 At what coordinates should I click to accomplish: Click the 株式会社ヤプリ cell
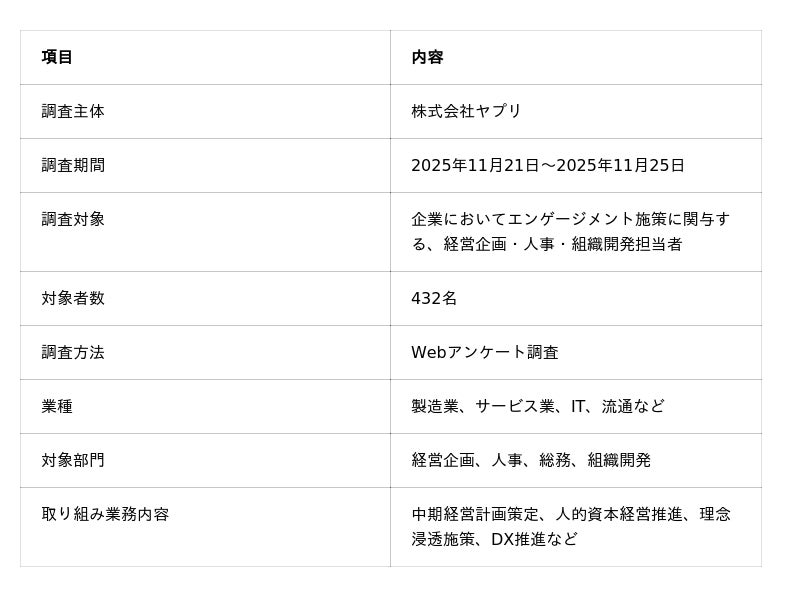click(466, 111)
